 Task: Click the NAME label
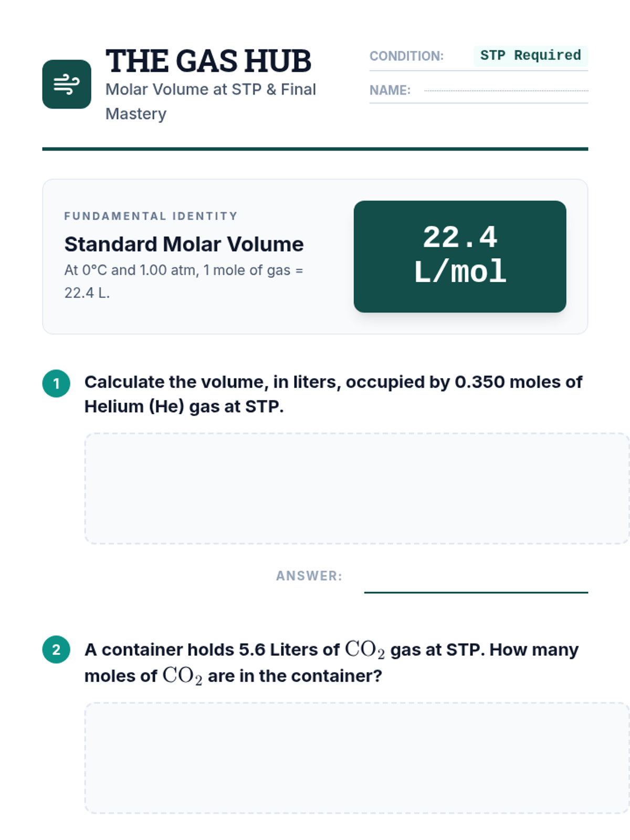[390, 90]
